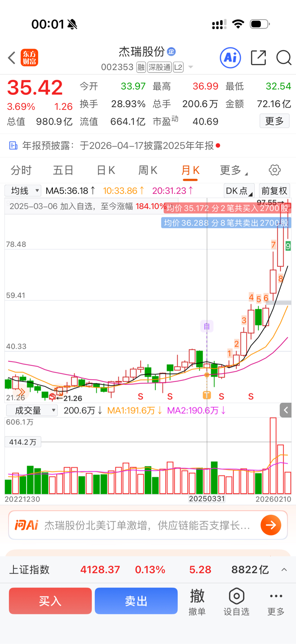Screen dimensions: 296x644
Task: Tap the MA5:36.18 value
Action: tap(71, 191)
